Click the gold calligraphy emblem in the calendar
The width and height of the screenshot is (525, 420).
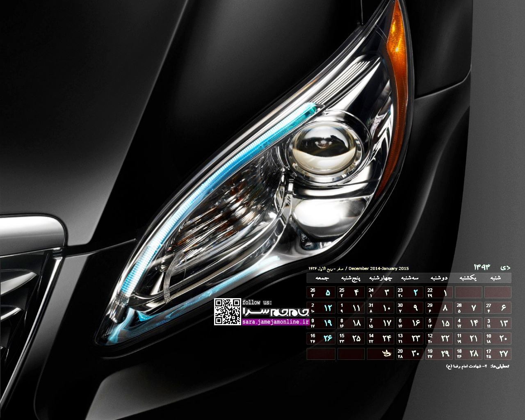(386, 353)
